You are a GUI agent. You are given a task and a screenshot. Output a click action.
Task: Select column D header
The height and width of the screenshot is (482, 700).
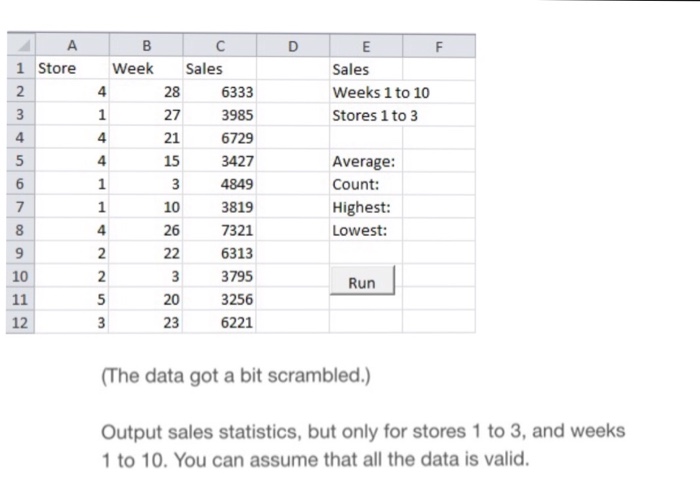tap(293, 46)
